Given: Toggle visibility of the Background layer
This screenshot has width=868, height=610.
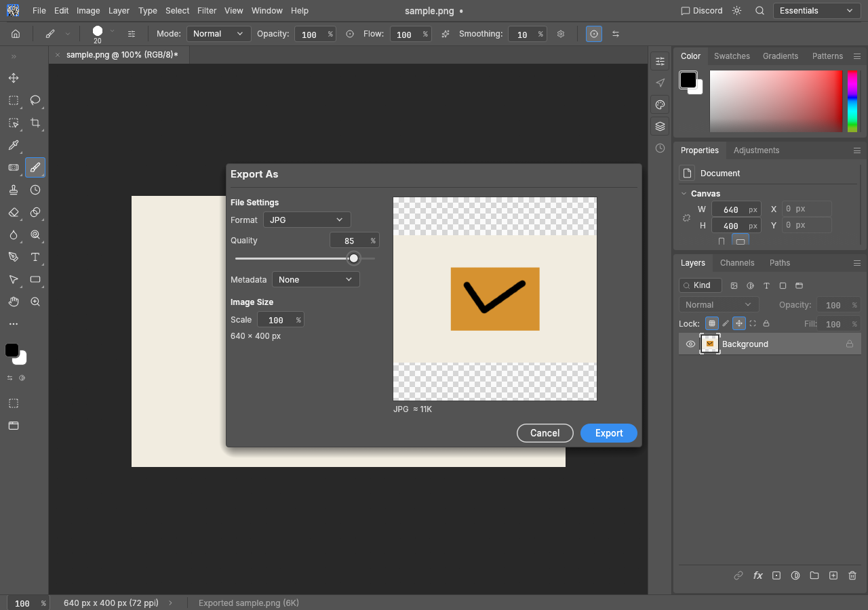Looking at the screenshot, I should click(690, 344).
